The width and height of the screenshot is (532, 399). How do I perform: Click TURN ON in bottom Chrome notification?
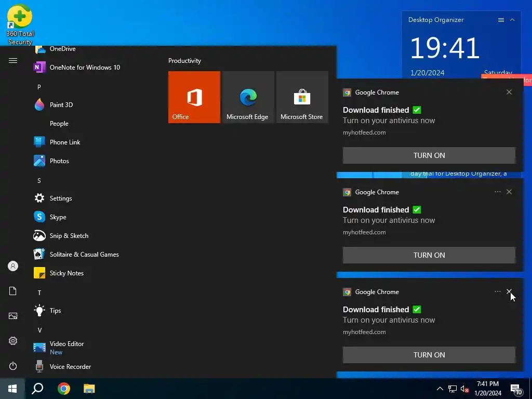tap(429, 354)
